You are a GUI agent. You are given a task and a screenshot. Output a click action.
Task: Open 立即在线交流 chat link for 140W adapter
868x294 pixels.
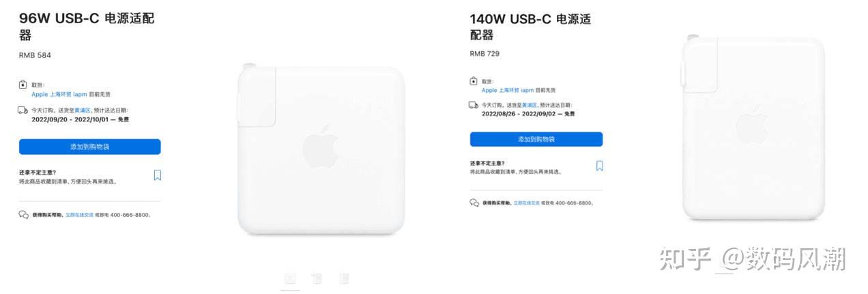[526, 203]
